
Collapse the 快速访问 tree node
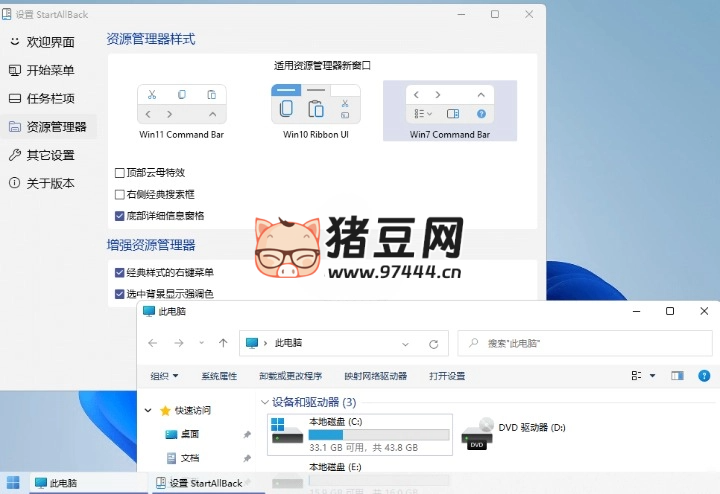click(148, 410)
